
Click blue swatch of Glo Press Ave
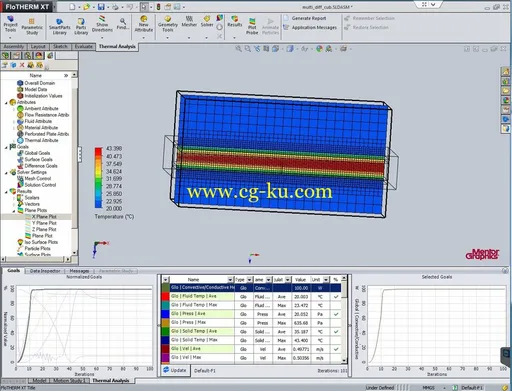165,314
